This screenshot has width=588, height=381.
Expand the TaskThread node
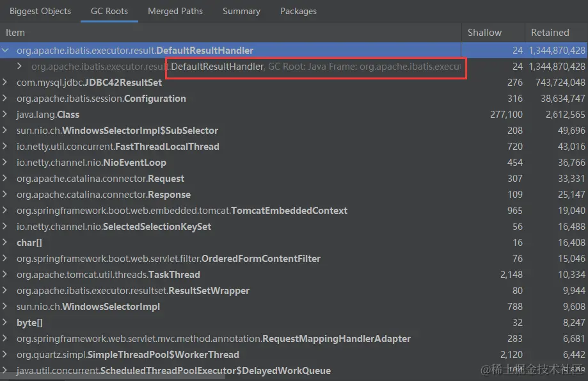6,274
